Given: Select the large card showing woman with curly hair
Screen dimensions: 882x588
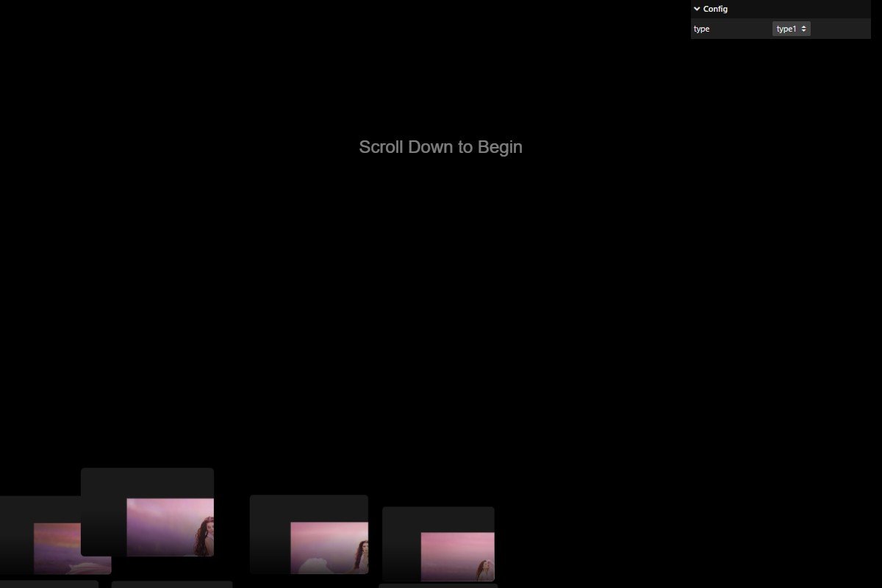Looking at the screenshot, I should (171, 527).
